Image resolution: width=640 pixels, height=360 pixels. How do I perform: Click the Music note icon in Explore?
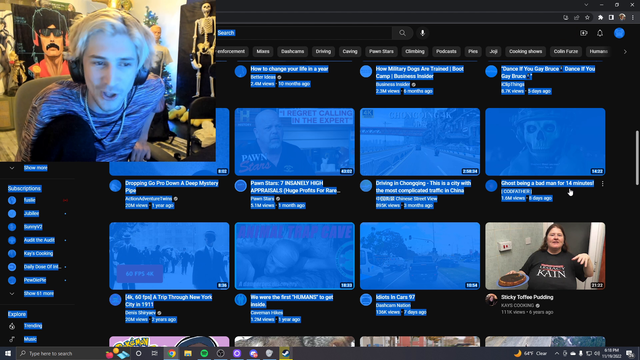(12, 339)
